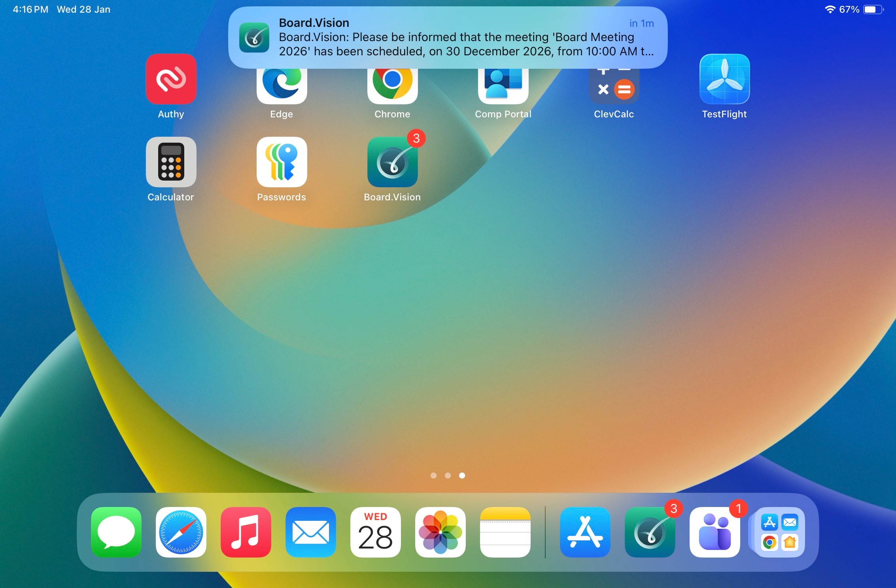Launch the App Store from dock
This screenshot has height=588, width=896.
pyautogui.click(x=585, y=532)
